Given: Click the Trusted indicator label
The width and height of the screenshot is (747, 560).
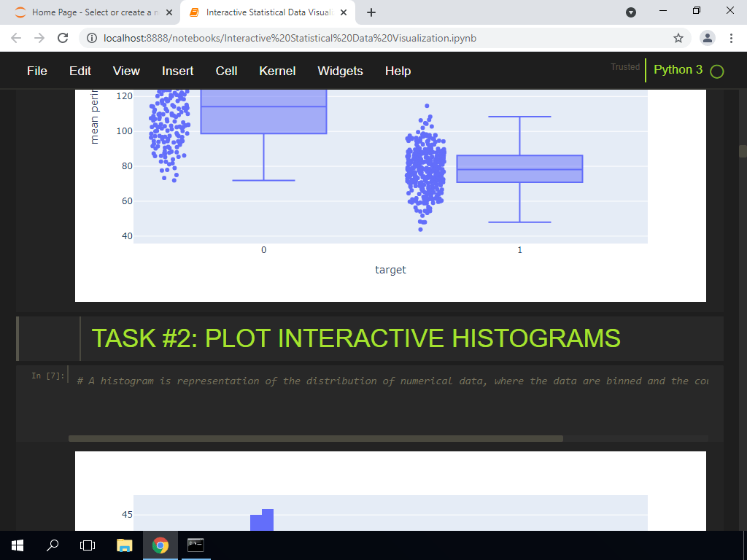Looking at the screenshot, I should [x=624, y=66].
